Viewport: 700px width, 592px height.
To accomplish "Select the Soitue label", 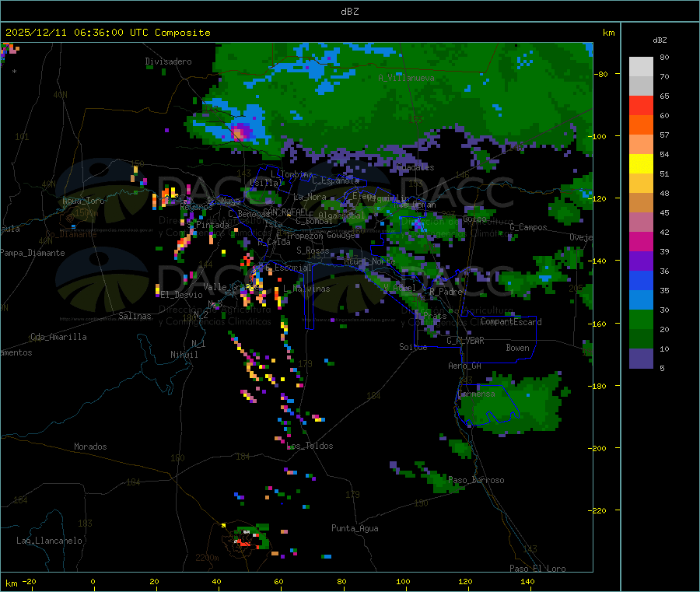I will 413,347.
